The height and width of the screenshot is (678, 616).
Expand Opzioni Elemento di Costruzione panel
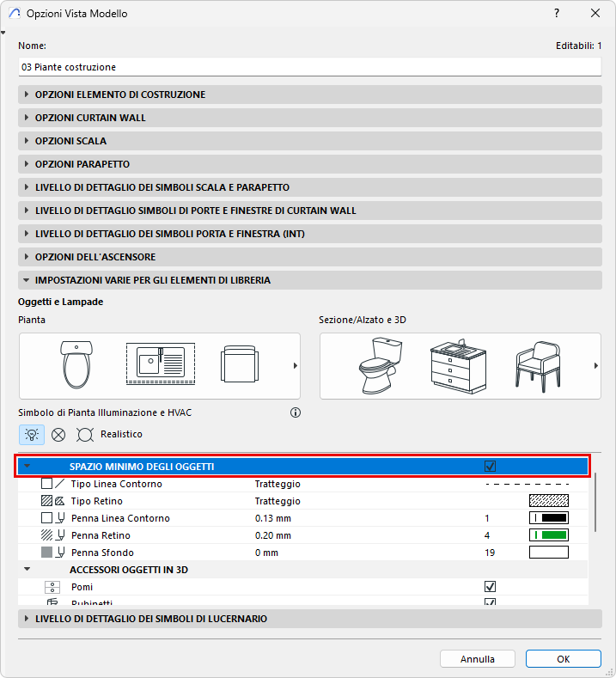coord(310,95)
